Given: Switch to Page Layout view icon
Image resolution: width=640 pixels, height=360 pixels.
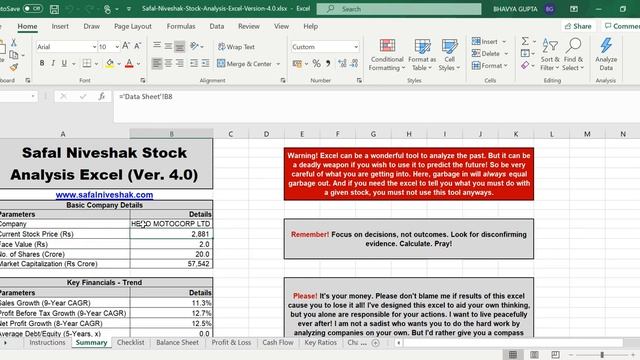Looking at the screenshot, I should pos(534,355).
